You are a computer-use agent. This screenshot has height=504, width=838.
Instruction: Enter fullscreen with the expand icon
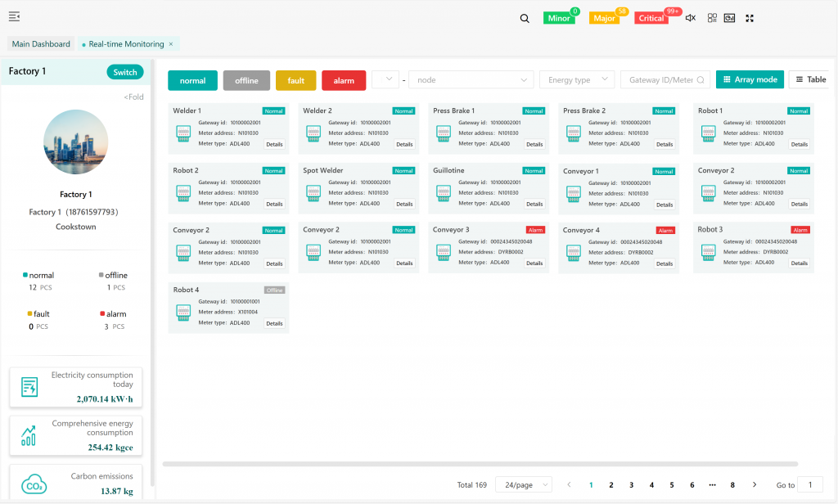(750, 18)
